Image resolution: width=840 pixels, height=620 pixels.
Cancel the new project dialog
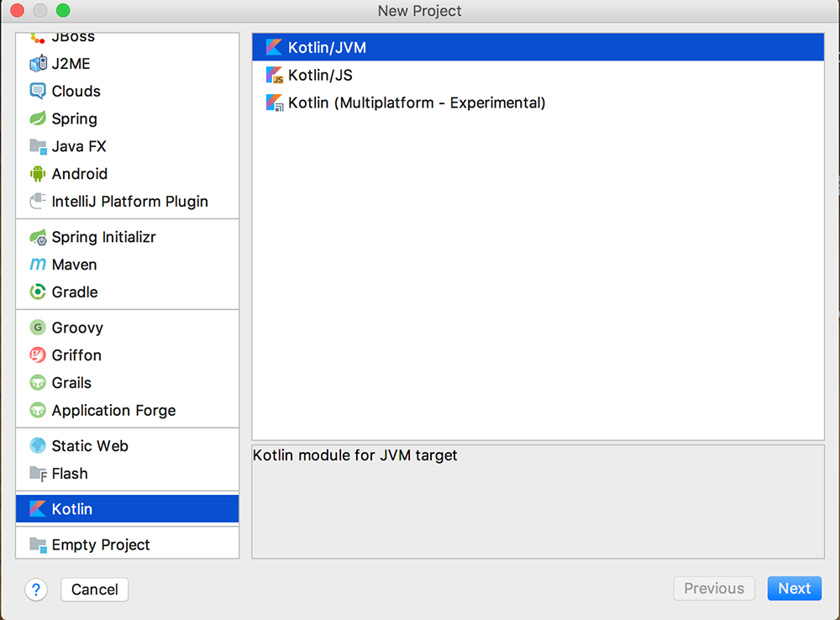[94, 590]
